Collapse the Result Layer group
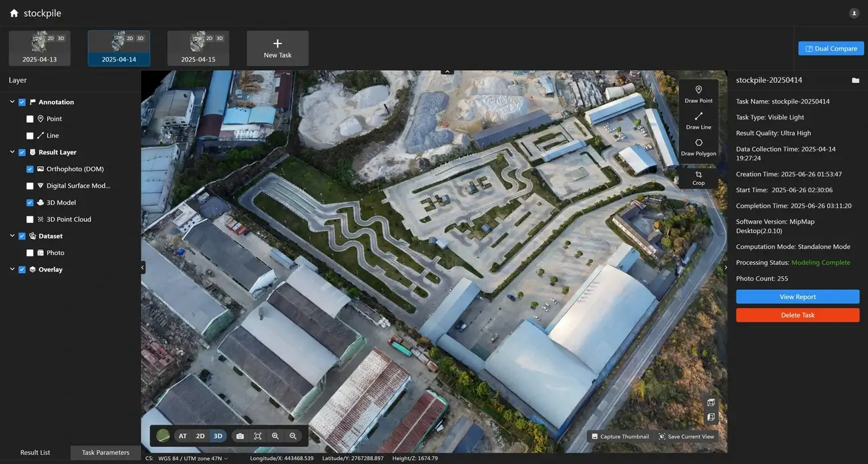The image size is (868, 464). click(x=12, y=152)
